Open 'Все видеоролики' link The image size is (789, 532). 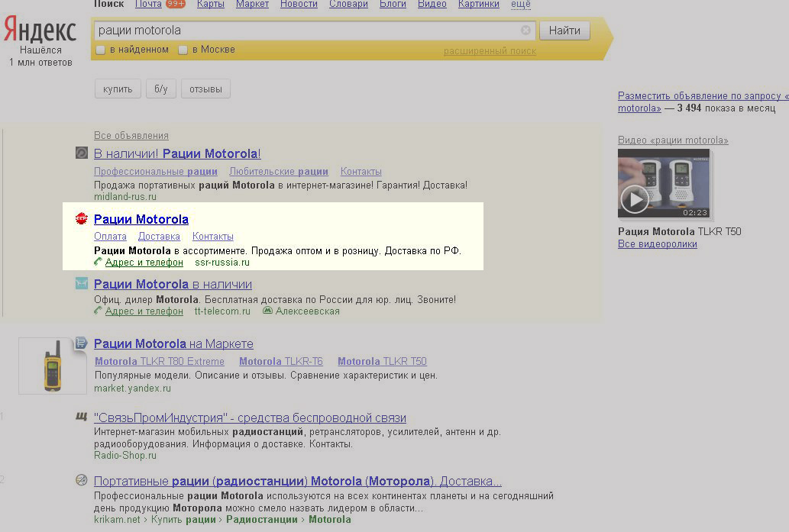(658, 244)
